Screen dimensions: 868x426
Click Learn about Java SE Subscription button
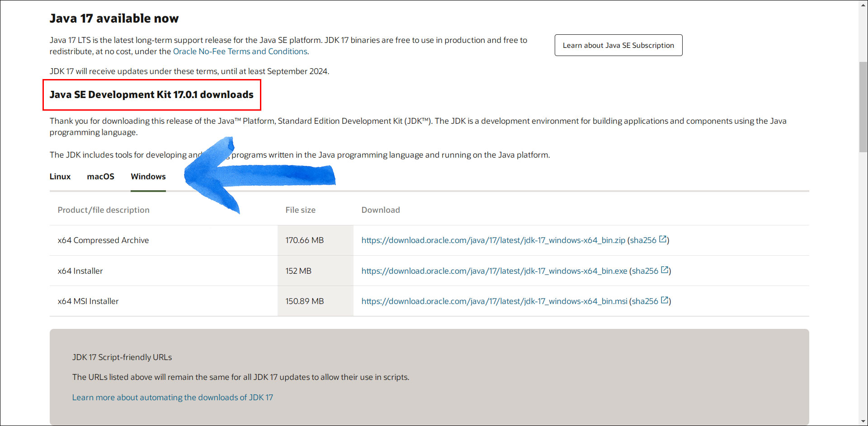[618, 45]
